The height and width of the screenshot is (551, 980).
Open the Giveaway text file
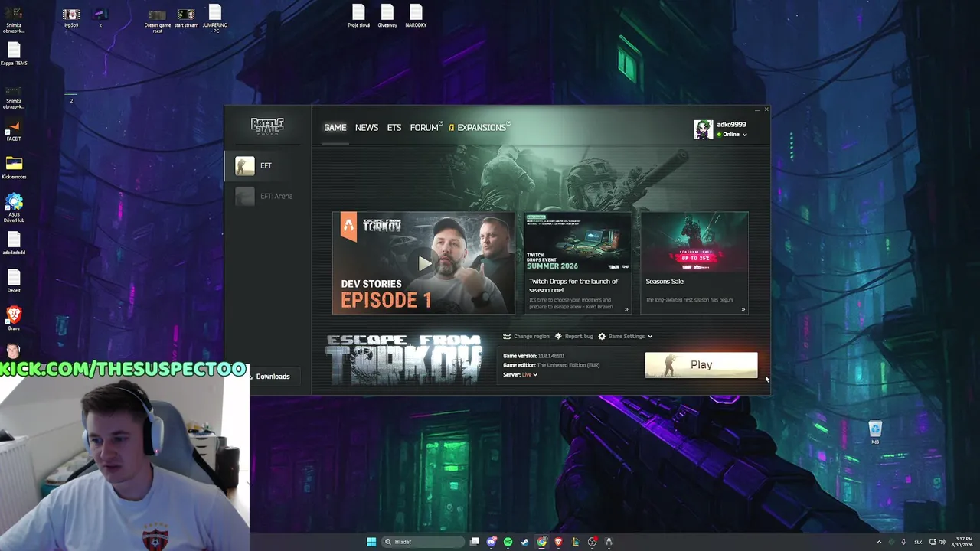(x=387, y=16)
